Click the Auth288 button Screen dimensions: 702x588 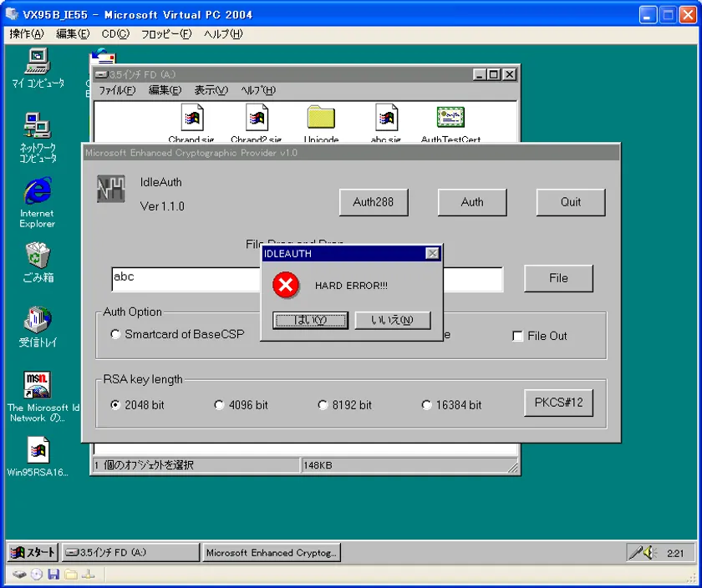(373, 202)
